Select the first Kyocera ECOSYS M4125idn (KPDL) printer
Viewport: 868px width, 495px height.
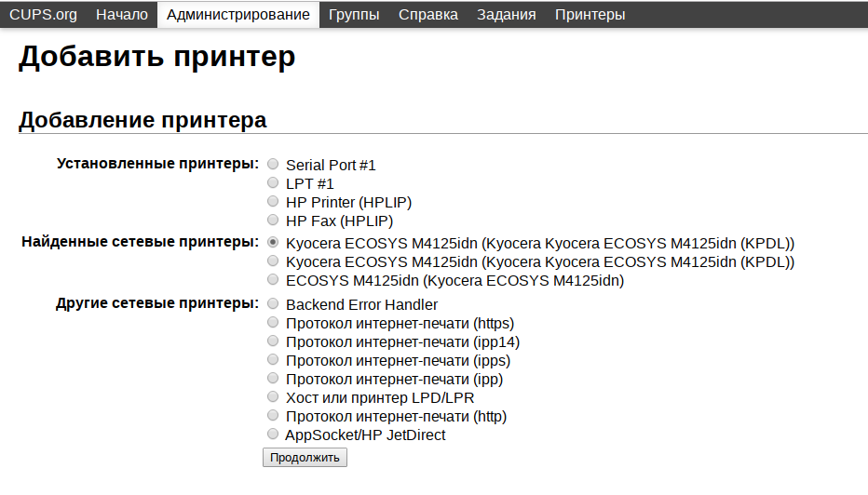click(x=273, y=242)
